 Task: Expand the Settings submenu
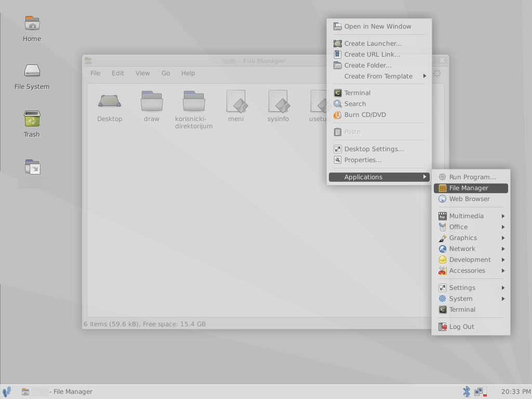[x=461, y=287]
